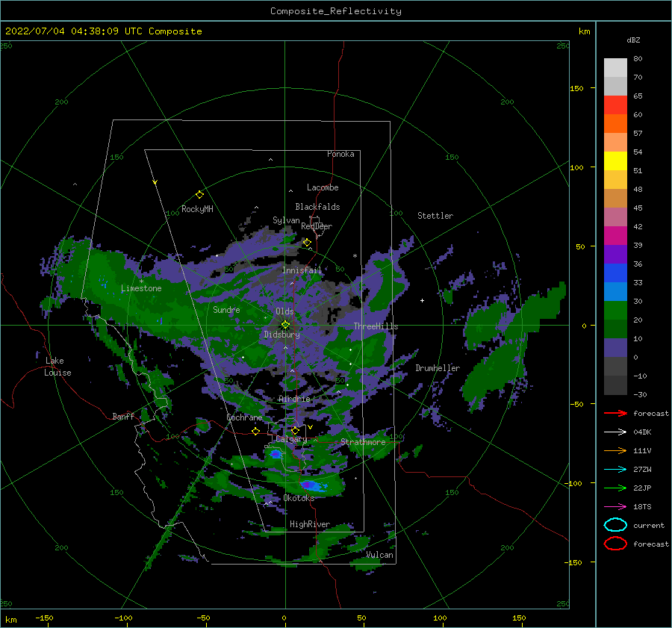The image size is (672, 628).
Task: Click the 18TS legend label
Action: 642,507
